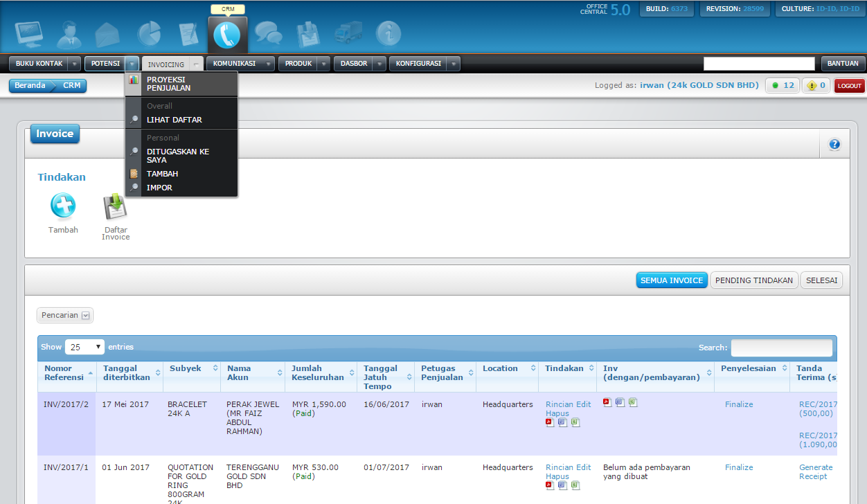Screen dimensions: 867x504
Task: Click the Daftar Invoice download icon
Action: (x=116, y=206)
